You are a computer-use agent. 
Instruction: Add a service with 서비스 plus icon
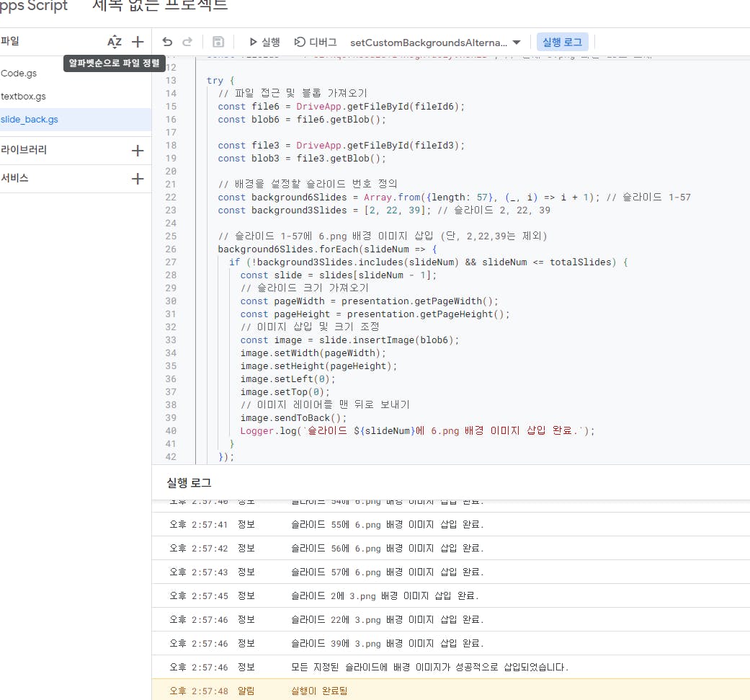(x=138, y=179)
